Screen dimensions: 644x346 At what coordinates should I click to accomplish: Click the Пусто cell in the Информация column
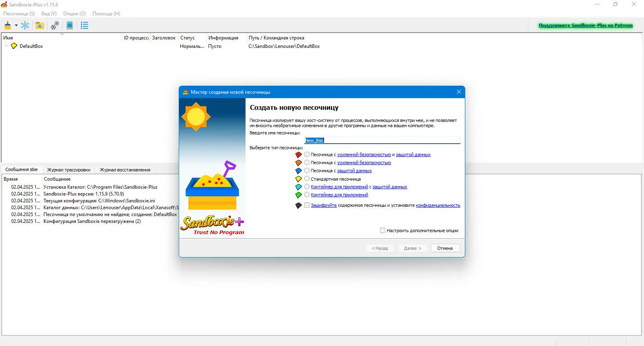(215, 46)
